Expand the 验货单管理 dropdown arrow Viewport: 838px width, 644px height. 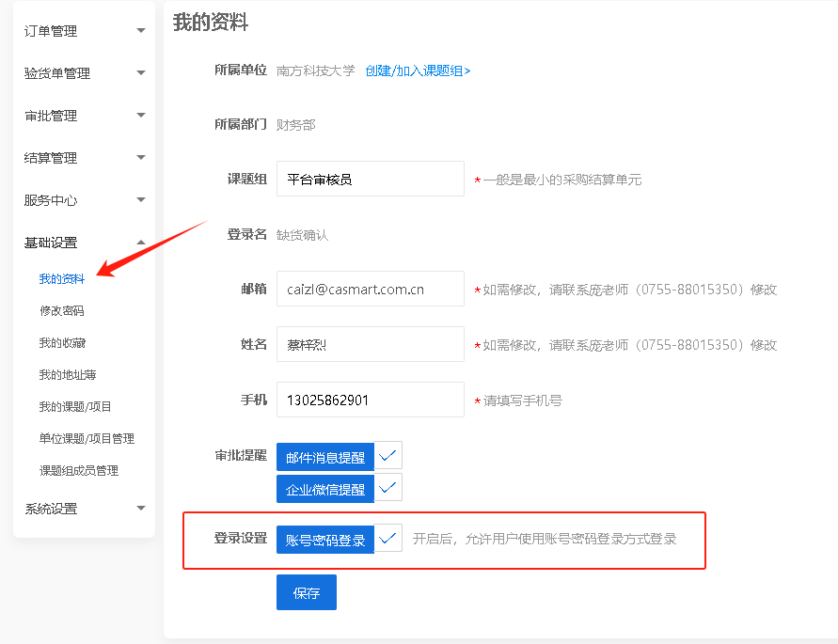[x=140, y=73]
